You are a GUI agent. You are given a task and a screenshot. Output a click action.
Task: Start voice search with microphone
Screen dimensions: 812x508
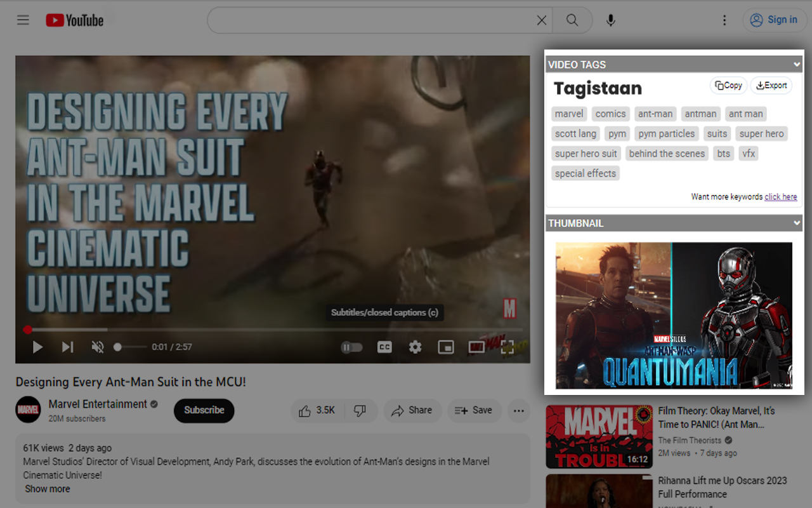[x=610, y=20]
